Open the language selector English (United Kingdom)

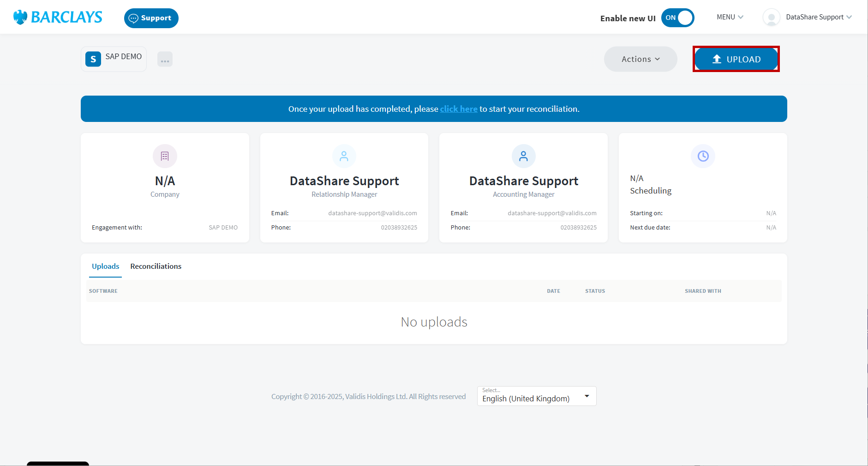pyautogui.click(x=536, y=396)
